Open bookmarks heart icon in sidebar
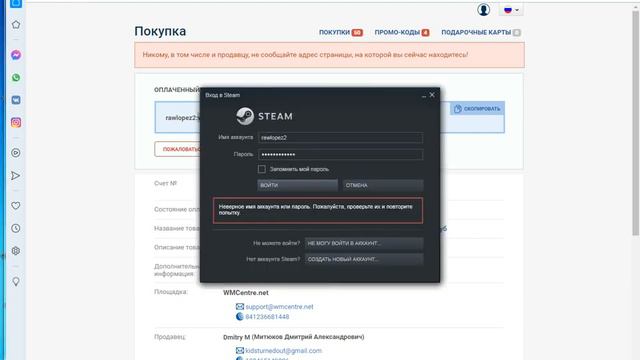640x360 pixels. coord(16,206)
